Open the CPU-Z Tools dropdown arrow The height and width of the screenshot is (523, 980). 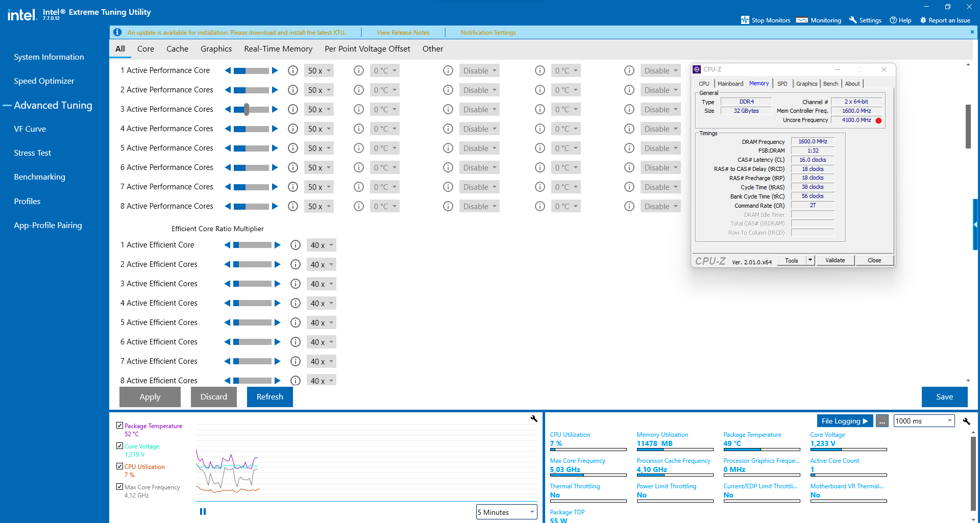tap(810, 260)
